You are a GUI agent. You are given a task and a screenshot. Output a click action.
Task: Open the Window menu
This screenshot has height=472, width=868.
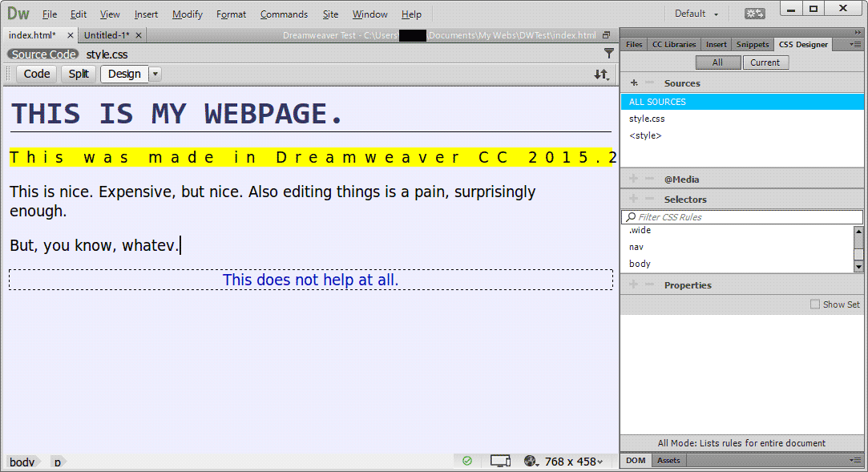click(x=369, y=14)
